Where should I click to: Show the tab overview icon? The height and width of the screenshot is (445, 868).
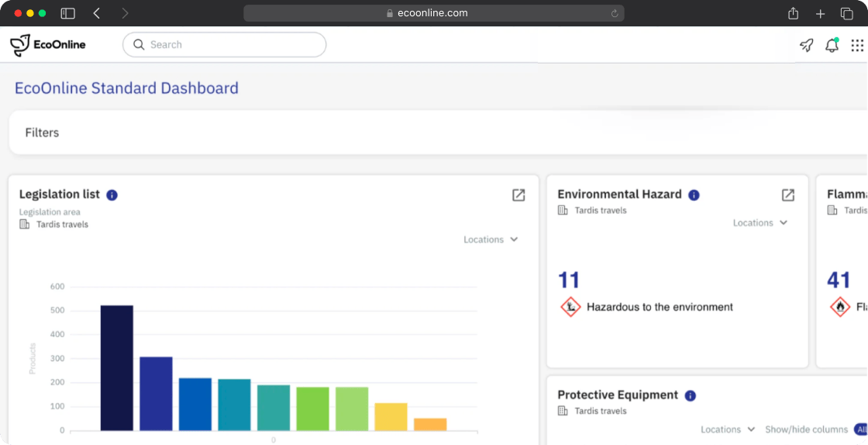[847, 14]
